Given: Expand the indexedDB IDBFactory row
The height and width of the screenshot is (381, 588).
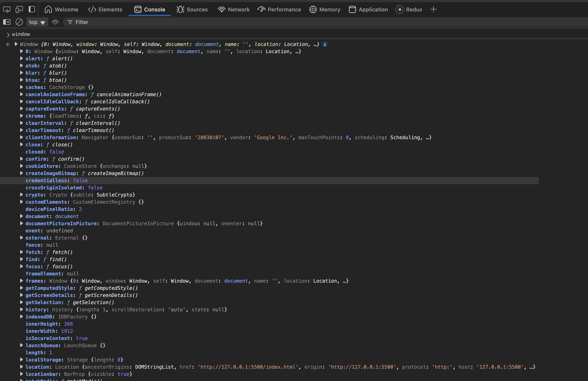Looking at the screenshot, I should tap(21, 316).
